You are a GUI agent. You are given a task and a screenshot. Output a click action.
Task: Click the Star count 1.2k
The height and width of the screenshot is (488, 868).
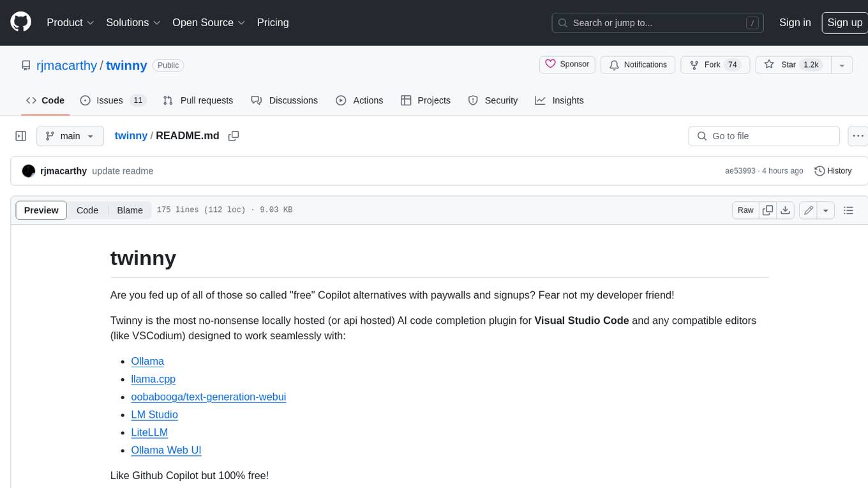click(x=811, y=65)
